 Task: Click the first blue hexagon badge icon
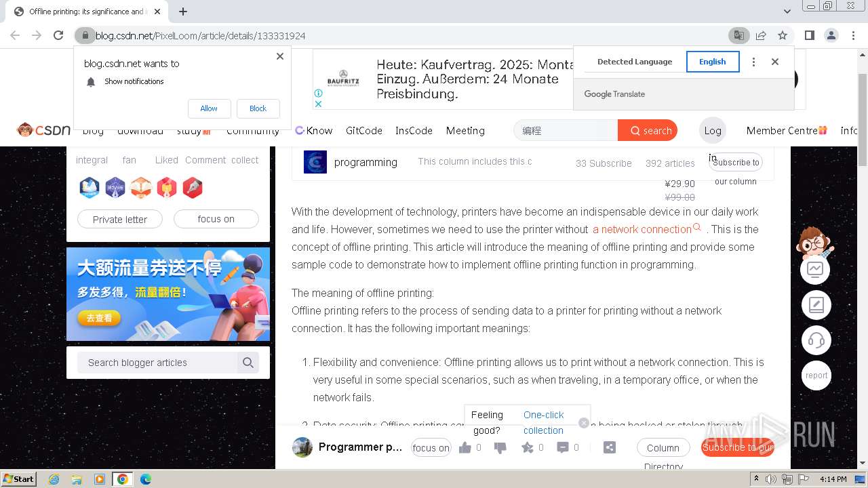point(90,188)
